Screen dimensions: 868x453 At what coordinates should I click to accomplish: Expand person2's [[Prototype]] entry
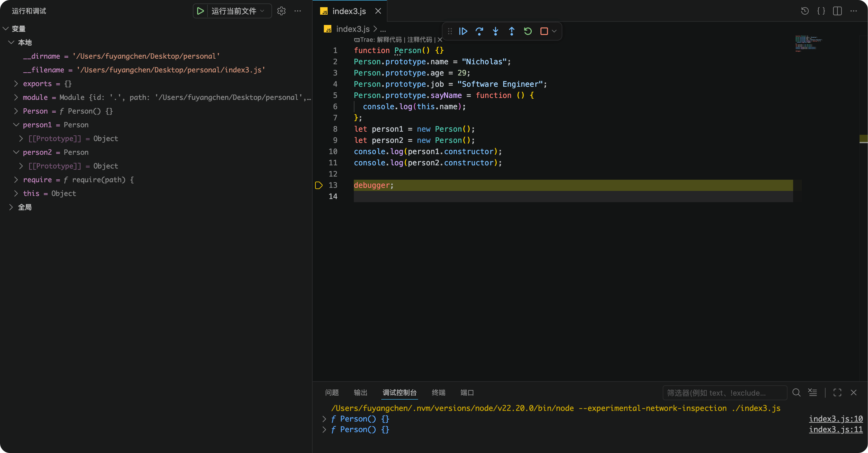point(21,166)
